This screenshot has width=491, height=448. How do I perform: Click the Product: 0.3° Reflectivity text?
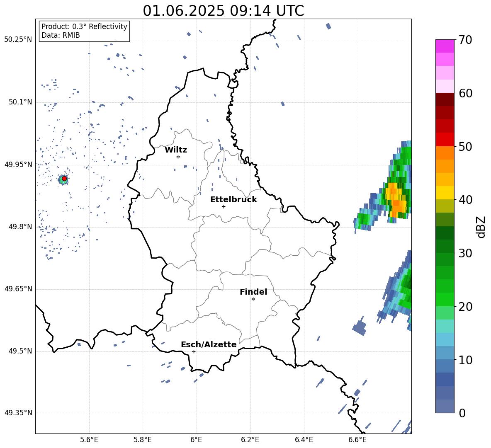[x=84, y=26]
